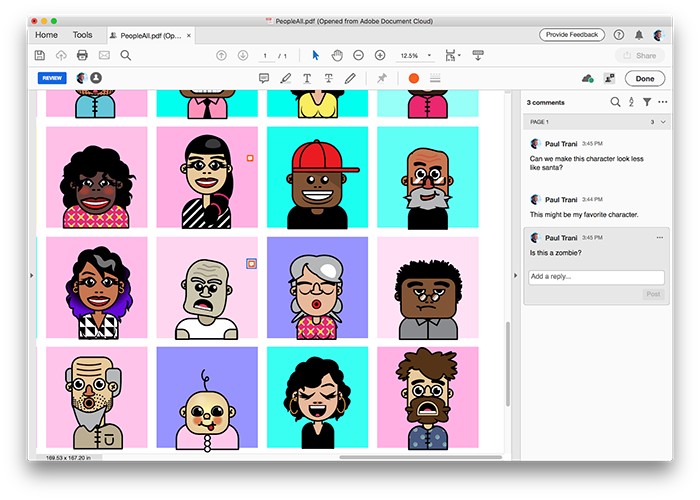The image size is (700, 500).
Task: Pick the pencil drawing tool
Action: pyautogui.click(x=349, y=78)
